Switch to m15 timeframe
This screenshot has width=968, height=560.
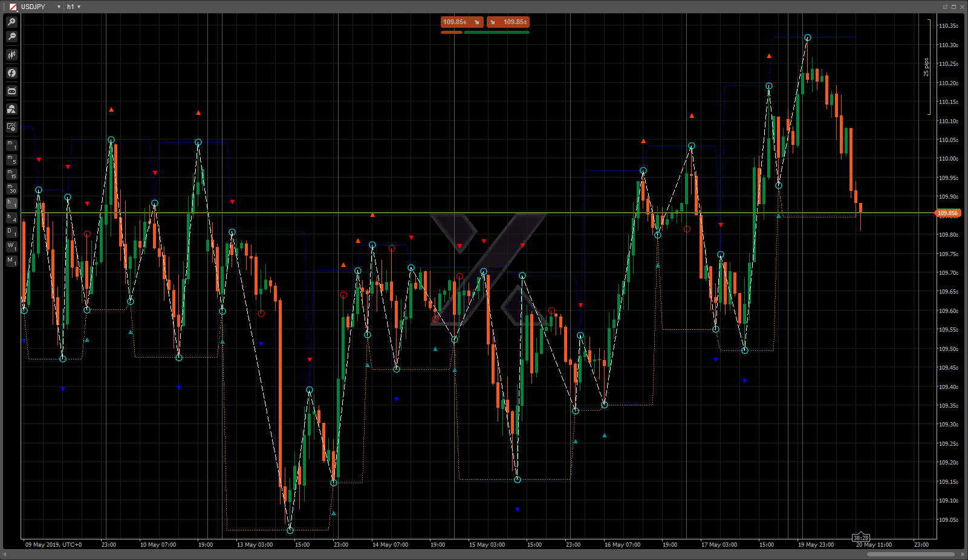pos(11,174)
